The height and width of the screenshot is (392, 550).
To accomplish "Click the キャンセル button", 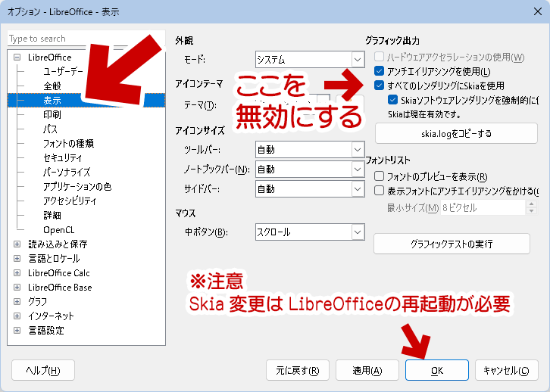I will click(507, 370).
